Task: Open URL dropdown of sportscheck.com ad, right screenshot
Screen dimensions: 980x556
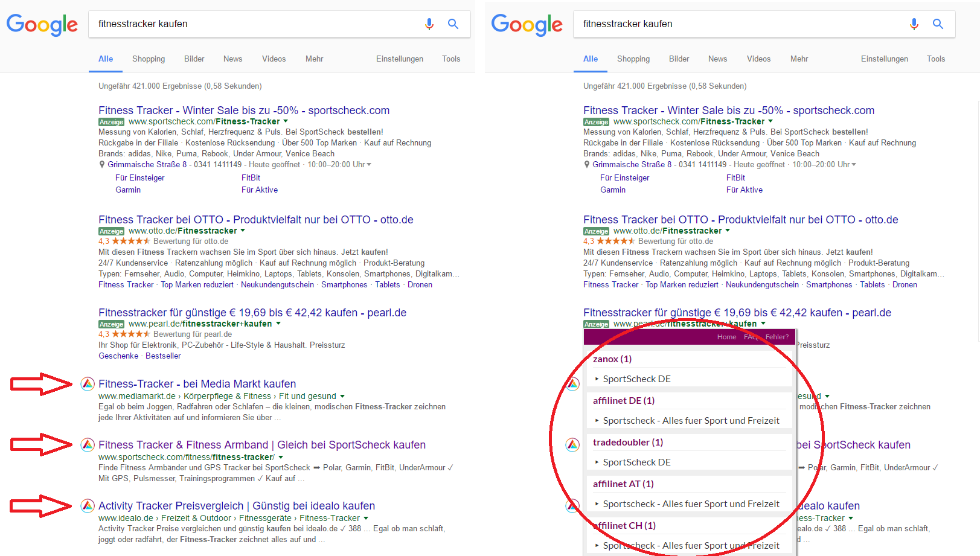Action: coord(770,121)
